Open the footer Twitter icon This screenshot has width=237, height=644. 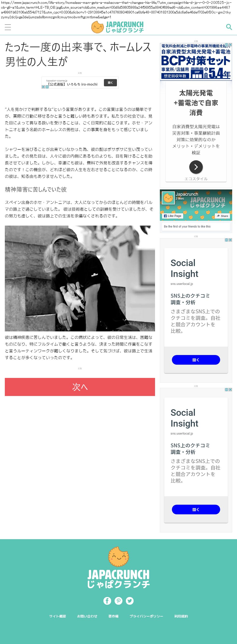coord(129,601)
